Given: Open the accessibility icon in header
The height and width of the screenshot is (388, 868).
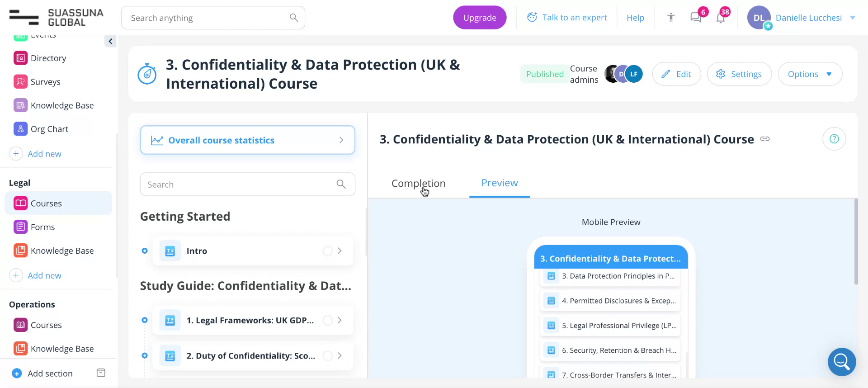Looking at the screenshot, I should [671, 18].
